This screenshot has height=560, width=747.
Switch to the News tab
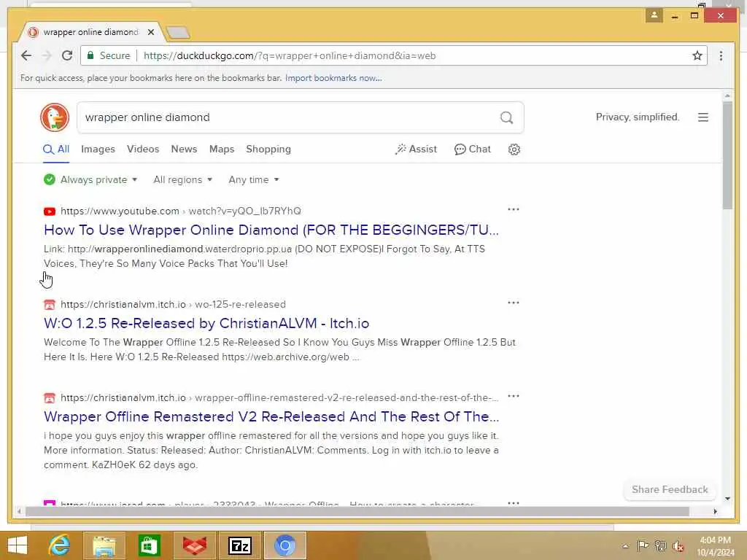pyautogui.click(x=184, y=149)
